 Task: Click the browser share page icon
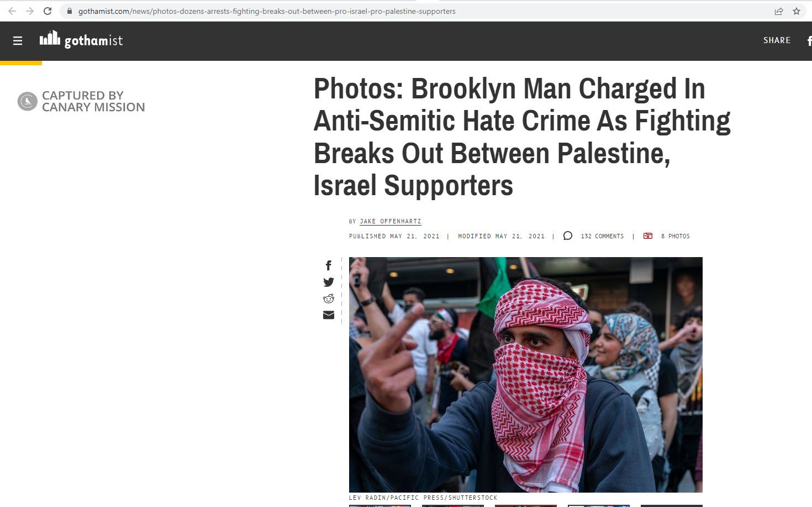[779, 11]
